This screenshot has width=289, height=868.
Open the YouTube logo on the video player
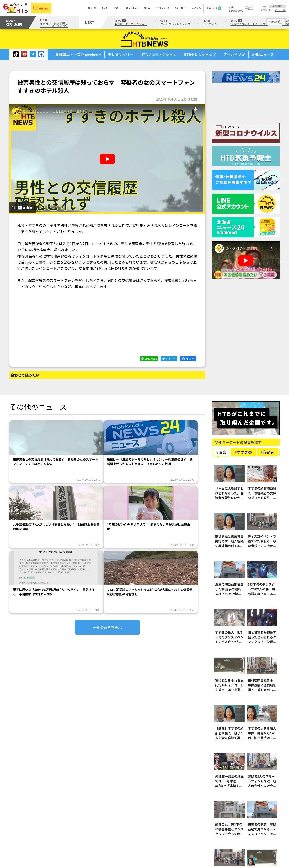click(x=25, y=208)
